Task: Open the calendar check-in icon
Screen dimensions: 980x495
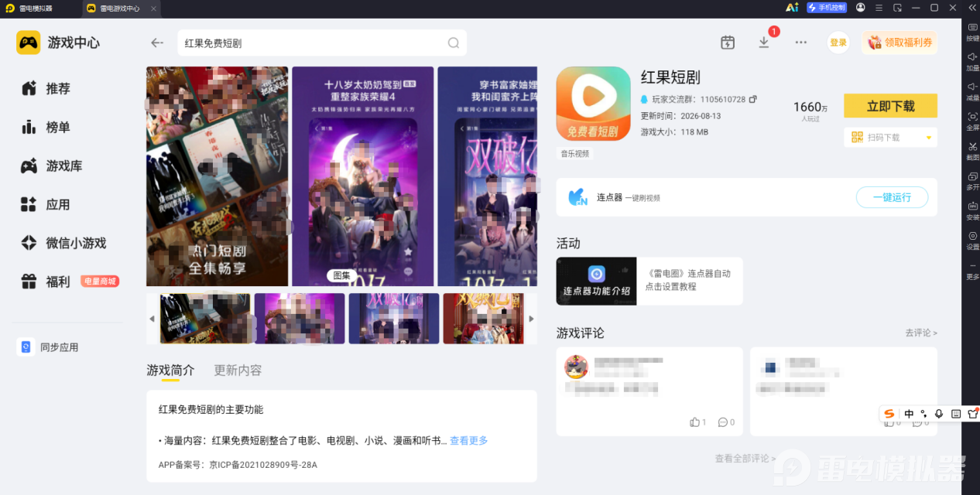Action: [728, 43]
